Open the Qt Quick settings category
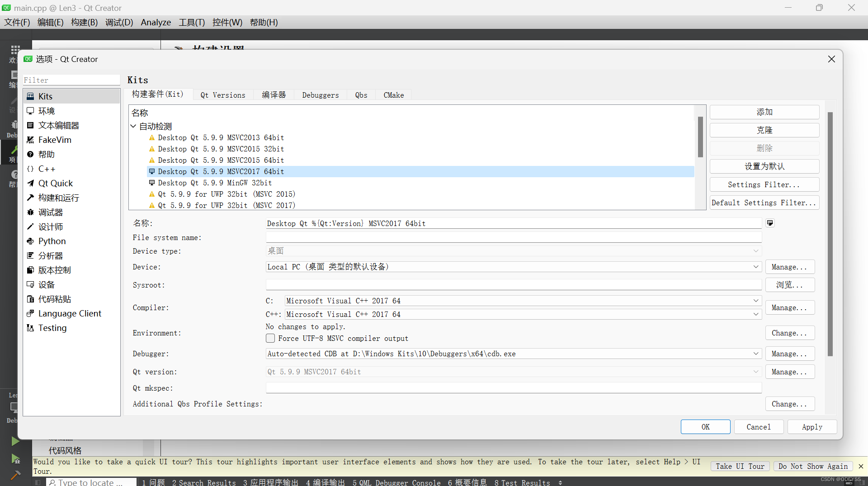The image size is (868, 486). (x=71, y=183)
